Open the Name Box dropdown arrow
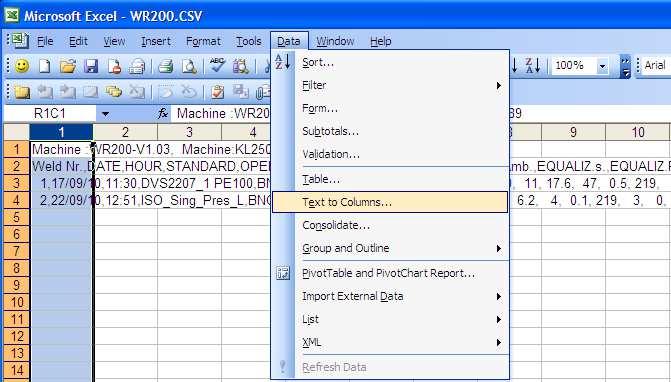This screenshot has height=382, width=671. (105, 114)
